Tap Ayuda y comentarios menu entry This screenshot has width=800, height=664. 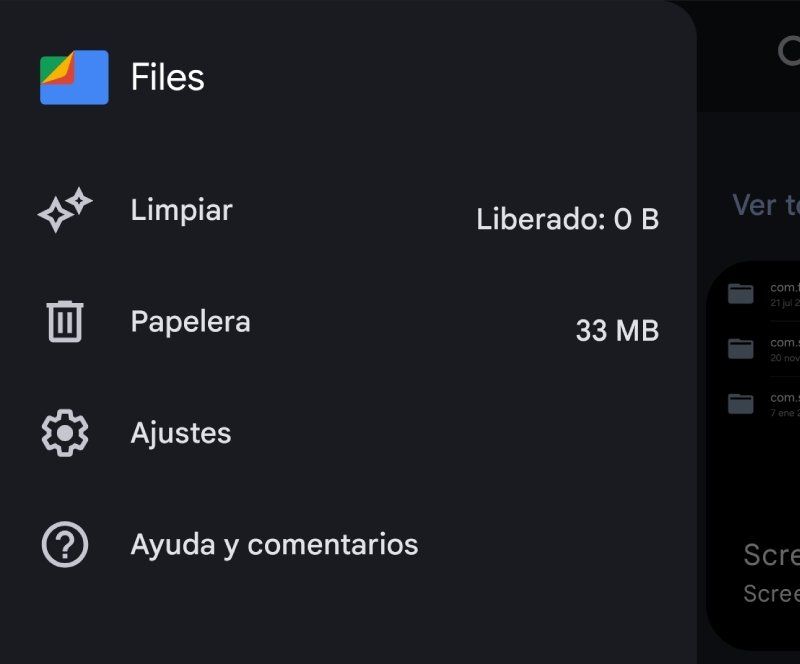click(x=273, y=544)
